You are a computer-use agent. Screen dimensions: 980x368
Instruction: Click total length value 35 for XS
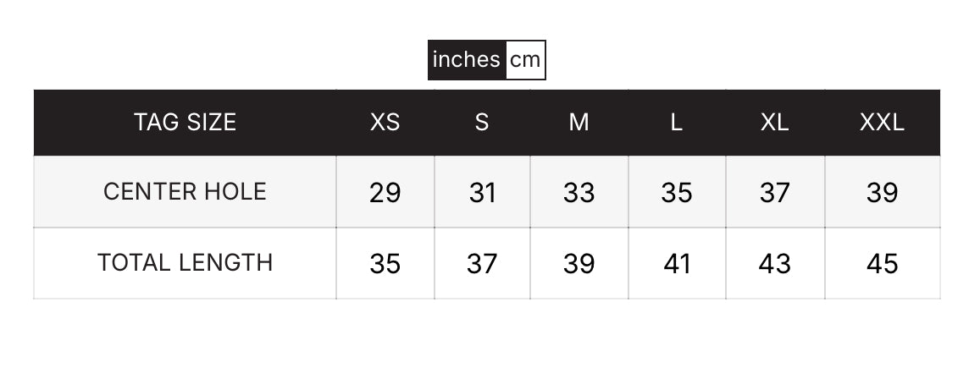coord(385,264)
